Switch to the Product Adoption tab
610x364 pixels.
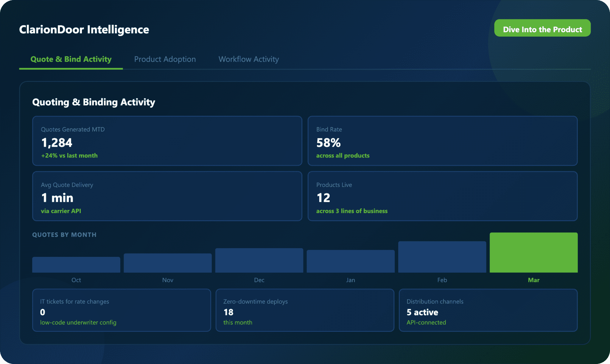pyautogui.click(x=165, y=59)
